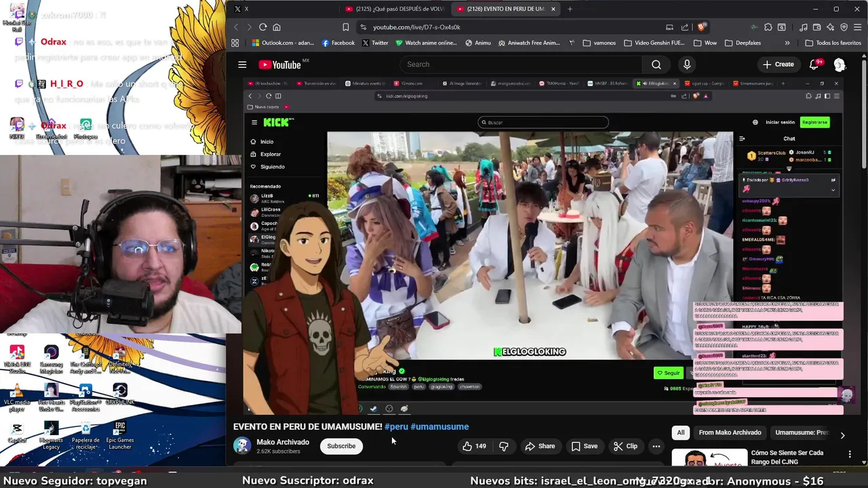Open the Wow bookmarks folder
The height and width of the screenshot is (488, 868).
pyautogui.click(x=705, y=43)
